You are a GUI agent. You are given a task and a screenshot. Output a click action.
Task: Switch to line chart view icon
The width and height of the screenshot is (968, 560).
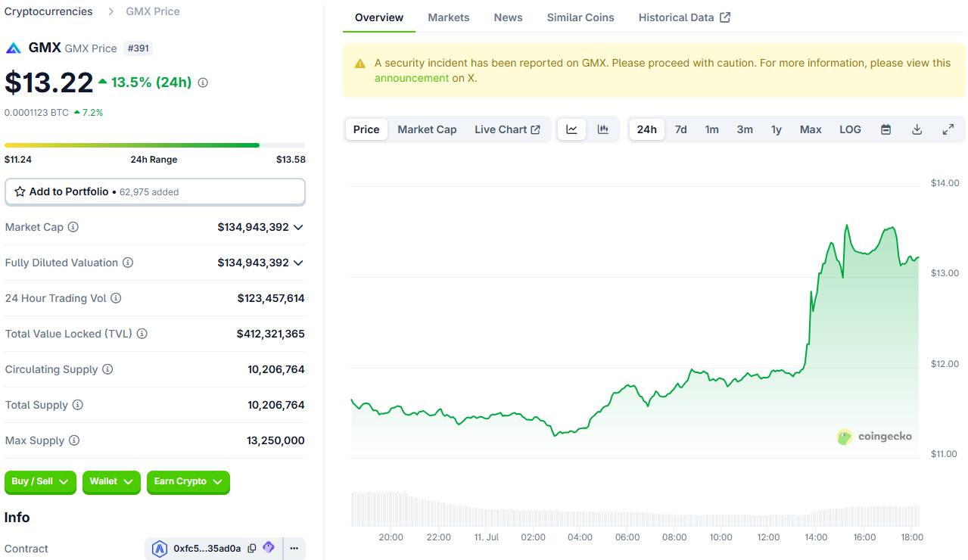[x=572, y=129]
